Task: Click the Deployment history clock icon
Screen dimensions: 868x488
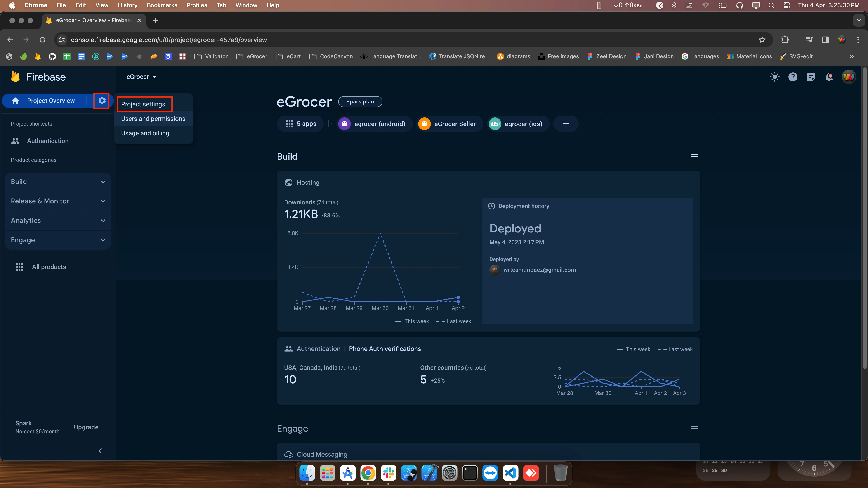Action: pos(491,206)
